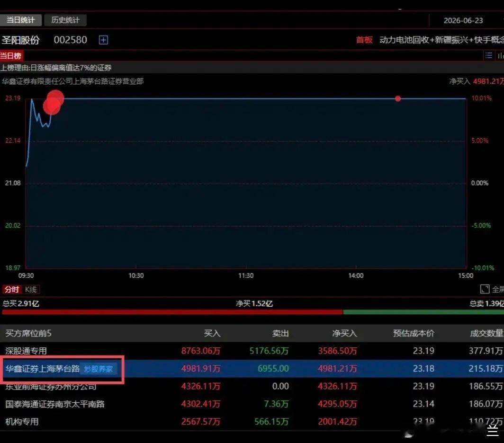Screen dimensions: 504x443
Task: Click 4302.41万 buy amount
Action: pyautogui.click(x=200, y=404)
